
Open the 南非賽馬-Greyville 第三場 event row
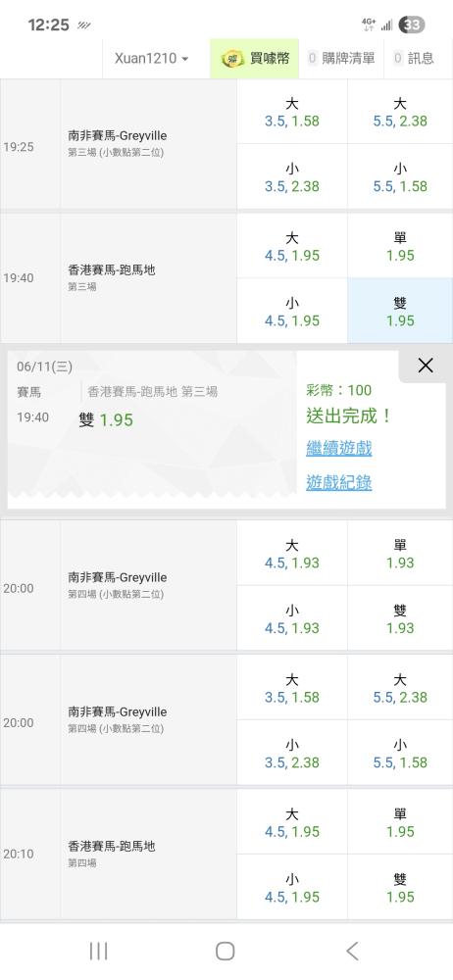point(148,144)
